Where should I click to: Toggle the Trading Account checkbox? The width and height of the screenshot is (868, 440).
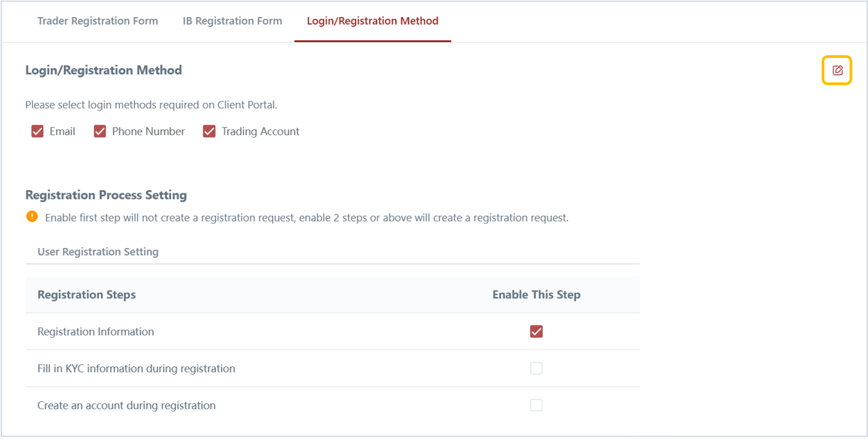click(x=209, y=131)
